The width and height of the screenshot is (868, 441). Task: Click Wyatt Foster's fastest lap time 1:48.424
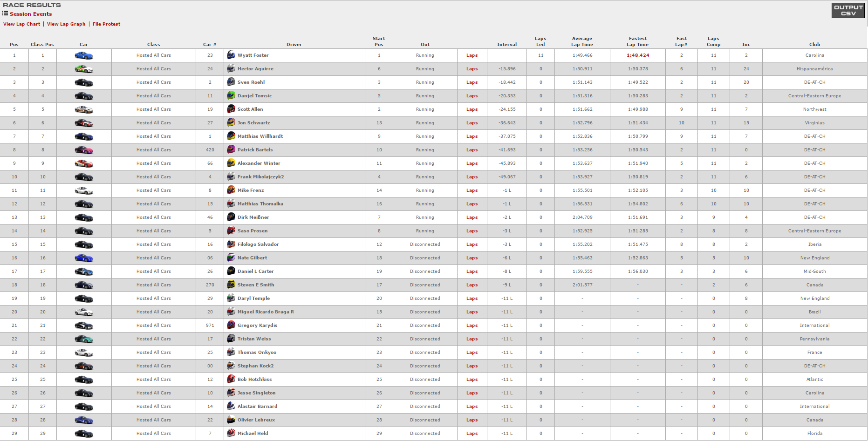[638, 55]
